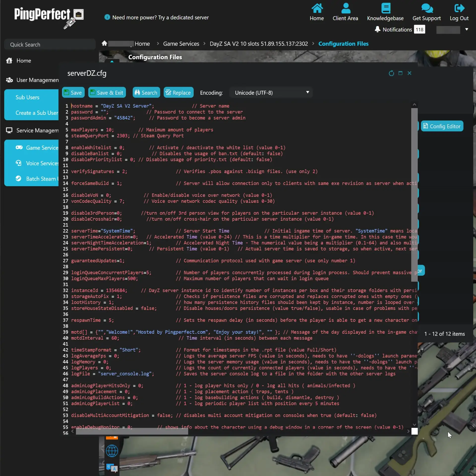Open the Game Services breadcrumb link
Viewport: 476px width, 476px height.
click(181, 44)
